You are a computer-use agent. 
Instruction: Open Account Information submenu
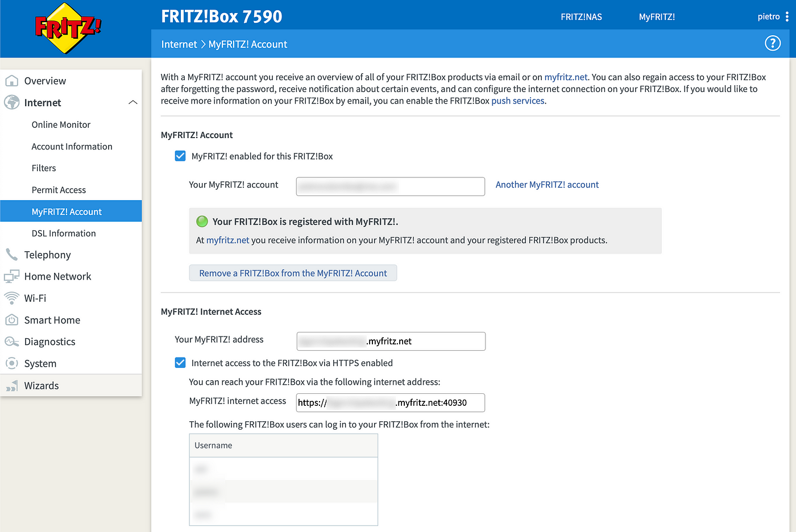(x=72, y=146)
